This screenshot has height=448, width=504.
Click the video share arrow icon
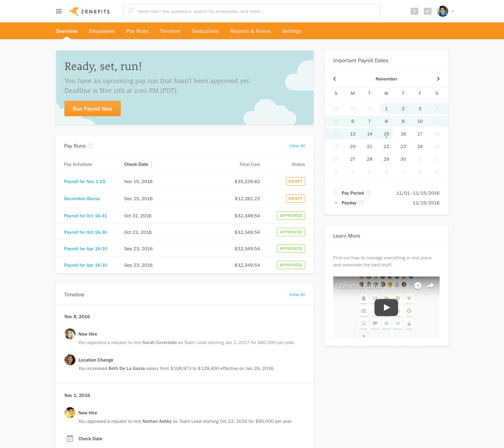pyautogui.click(x=430, y=286)
